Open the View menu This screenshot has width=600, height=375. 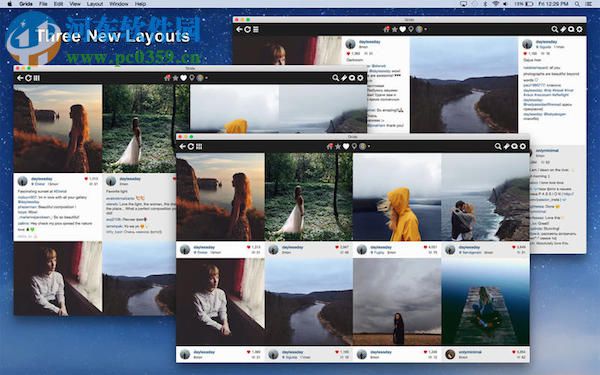coord(75,4)
